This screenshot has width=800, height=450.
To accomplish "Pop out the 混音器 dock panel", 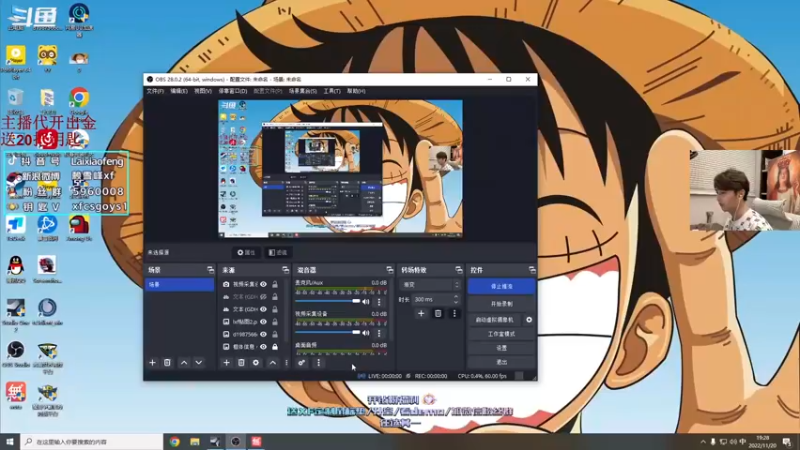I will tap(390, 270).
